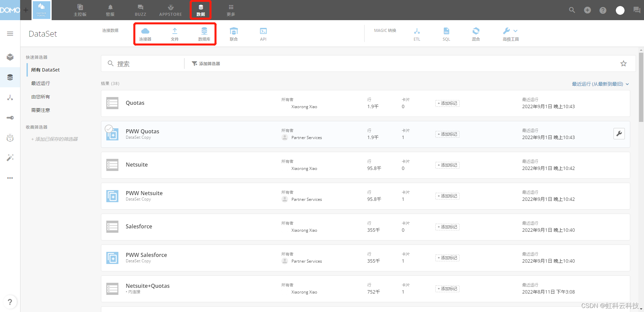Click the Domo logo

coord(10,10)
